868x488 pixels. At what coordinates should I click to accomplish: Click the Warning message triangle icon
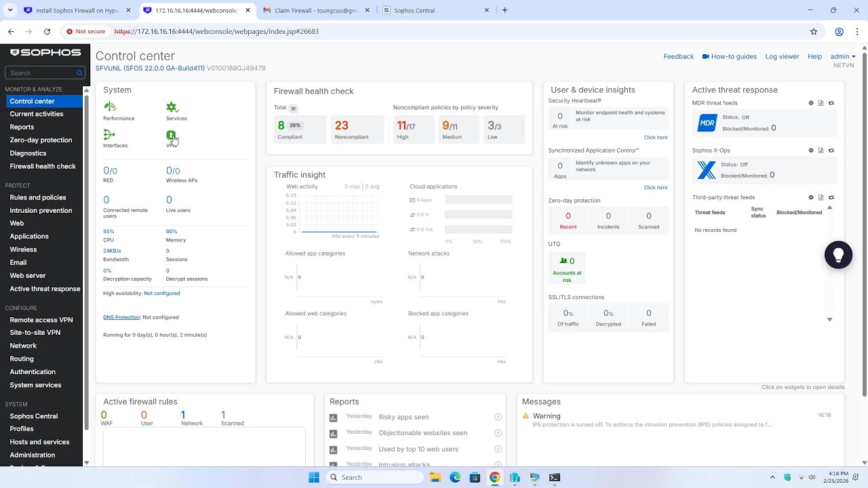pos(526,415)
